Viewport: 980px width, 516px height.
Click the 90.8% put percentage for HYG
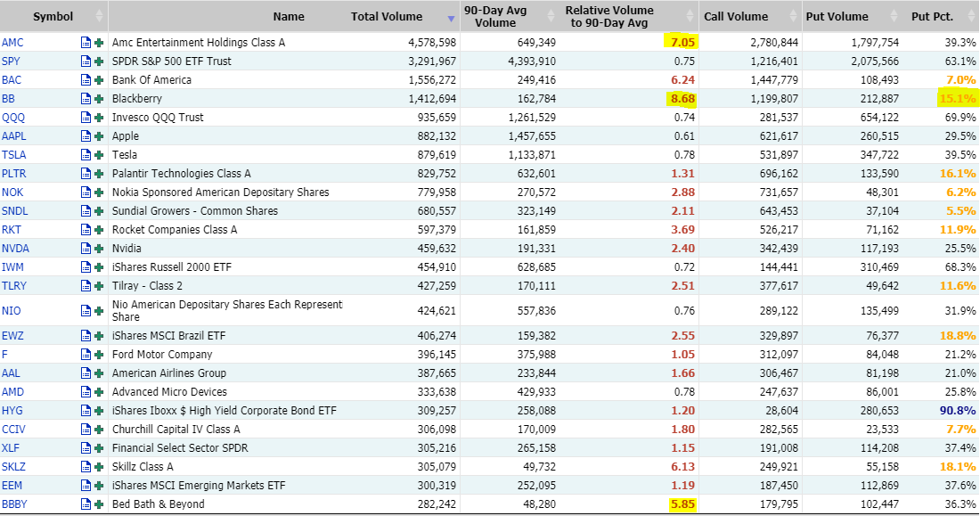958,411
